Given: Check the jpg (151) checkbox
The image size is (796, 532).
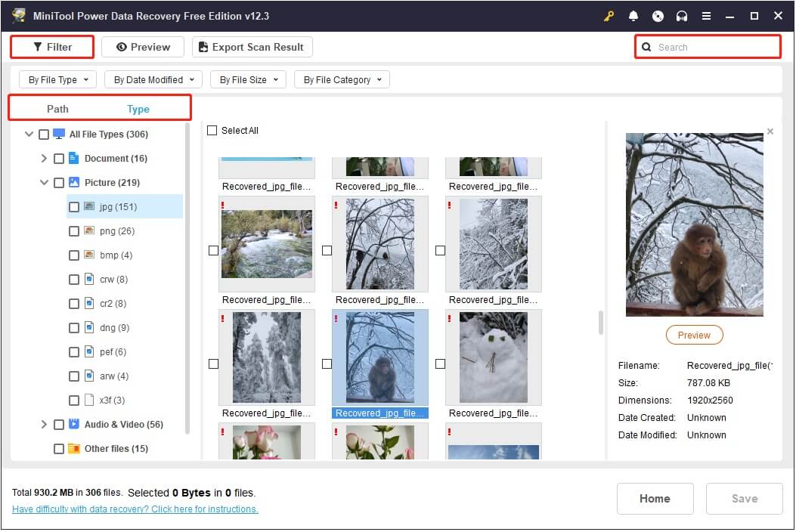Looking at the screenshot, I should click(74, 207).
